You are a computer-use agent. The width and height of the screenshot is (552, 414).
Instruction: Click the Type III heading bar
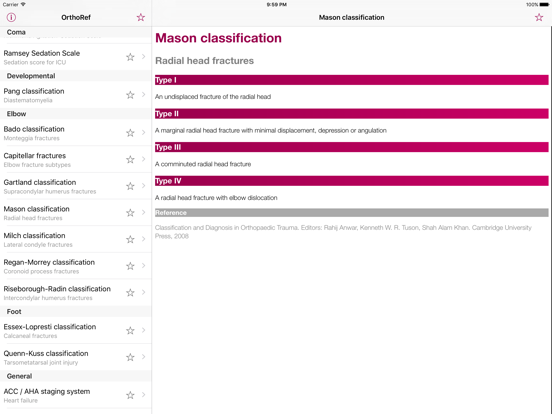click(x=351, y=147)
